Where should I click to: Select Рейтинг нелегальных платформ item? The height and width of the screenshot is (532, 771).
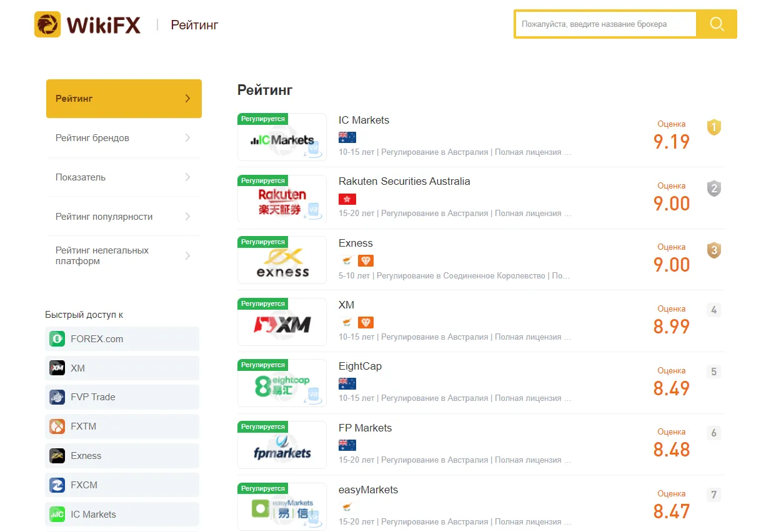(124, 256)
